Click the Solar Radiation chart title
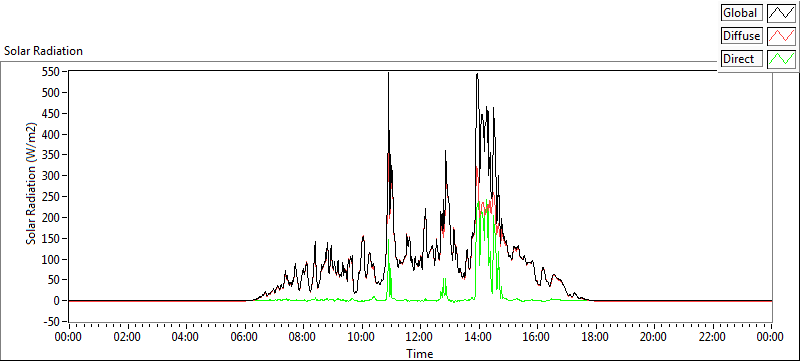This screenshot has width=800, height=361. click(x=43, y=51)
